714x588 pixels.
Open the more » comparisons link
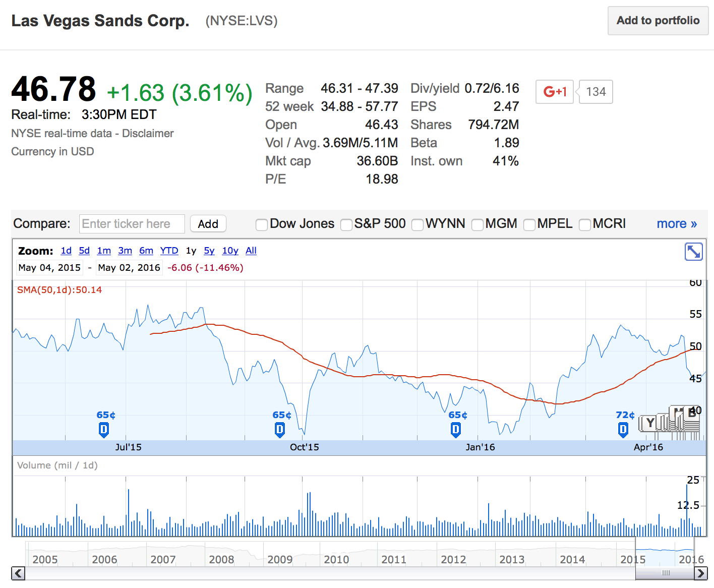click(677, 223)
